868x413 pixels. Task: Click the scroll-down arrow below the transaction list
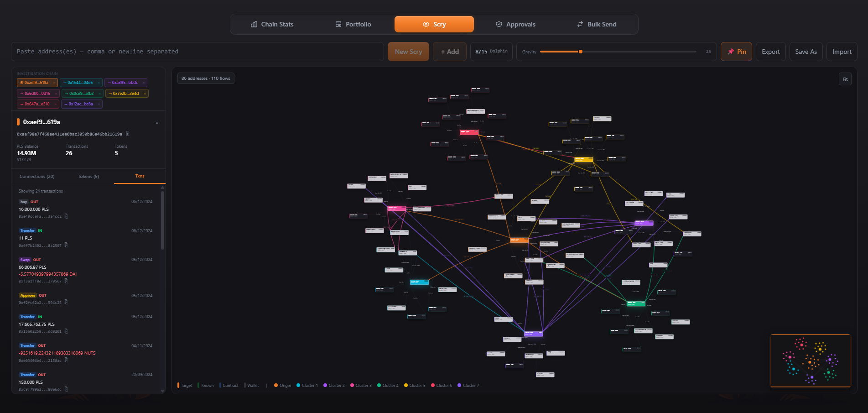(162, 391)
